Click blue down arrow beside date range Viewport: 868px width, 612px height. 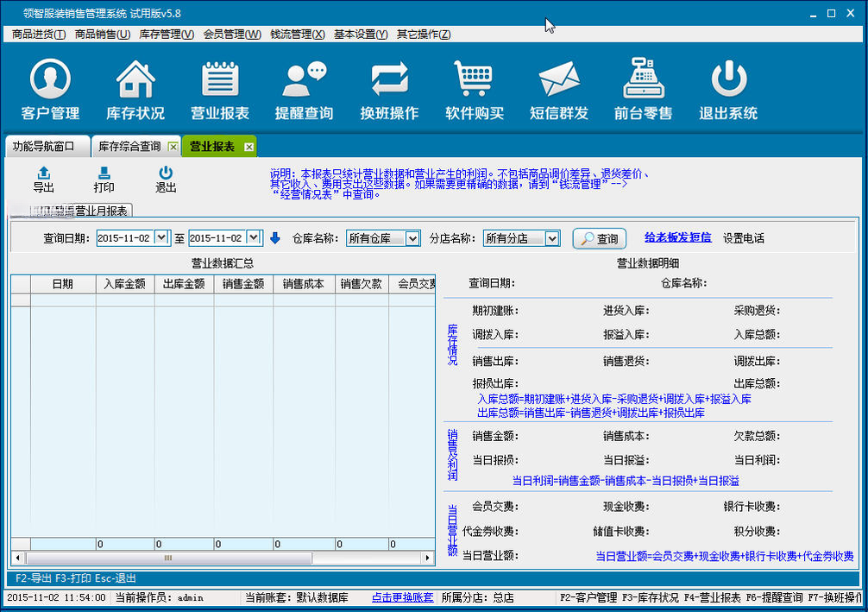point(275,238)
